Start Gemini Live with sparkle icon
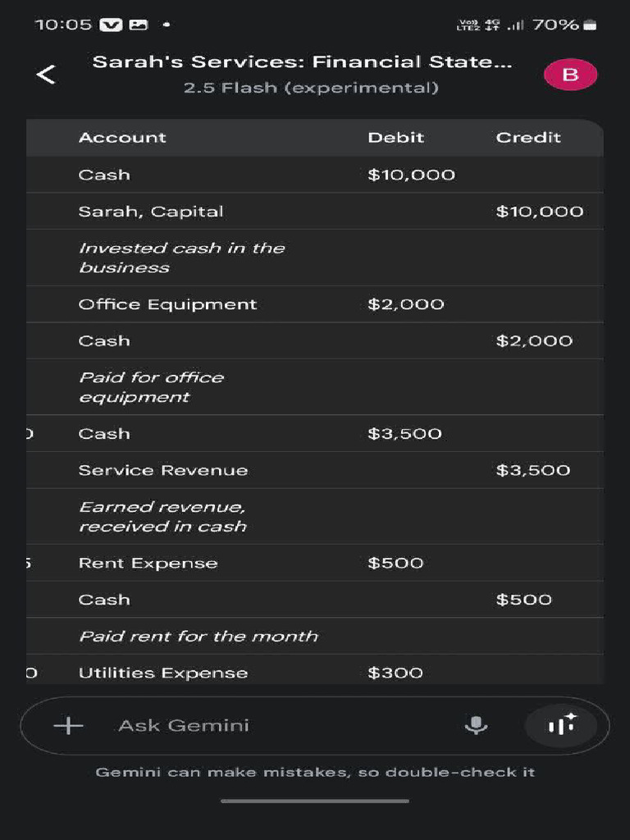Viewport: 630px width, 840px height. click(x=562, y=725)
